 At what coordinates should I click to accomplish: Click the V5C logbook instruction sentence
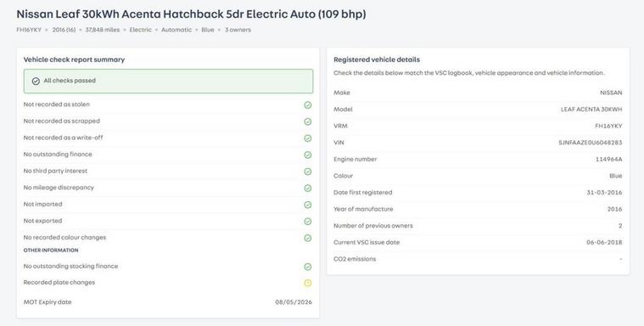pyautogui.click(x=469, y=73)
